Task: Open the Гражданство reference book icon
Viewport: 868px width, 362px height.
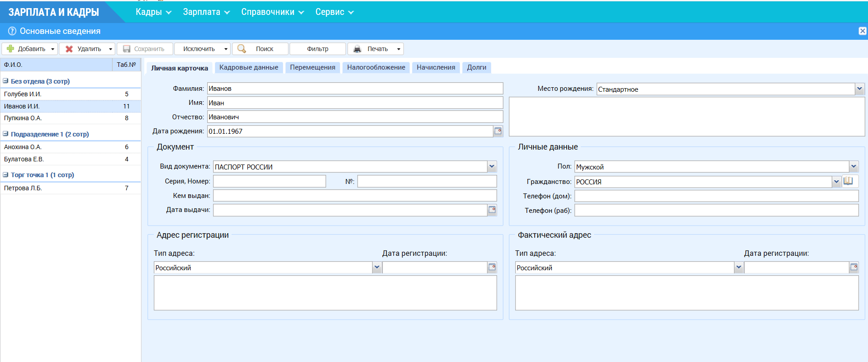Action: [x=848, y=181]
